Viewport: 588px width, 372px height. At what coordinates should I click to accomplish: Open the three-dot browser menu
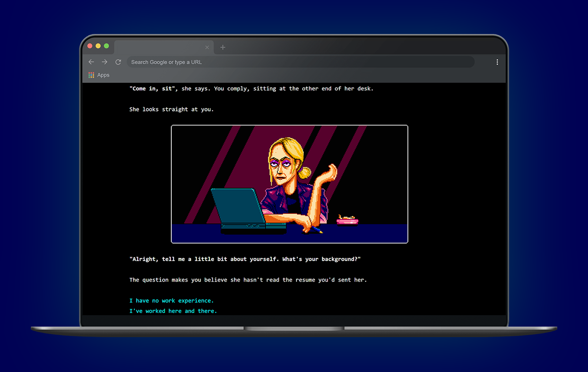(x=497, y=62)
